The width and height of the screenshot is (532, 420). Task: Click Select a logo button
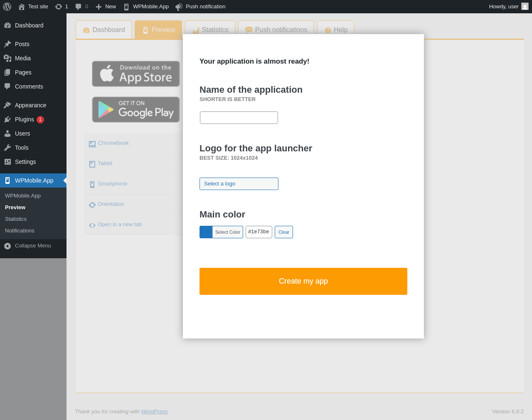pyautogui.click(x=239, y=184)
